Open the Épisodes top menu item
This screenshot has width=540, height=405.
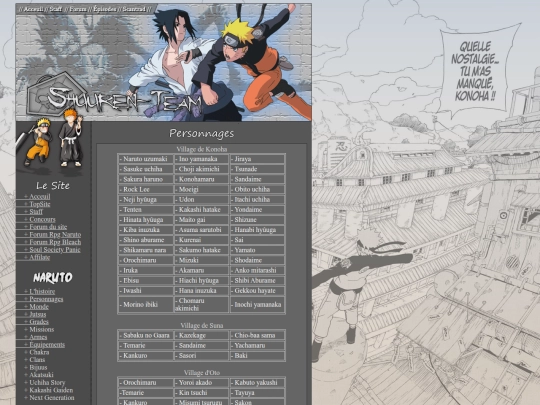tap(105, 9)
